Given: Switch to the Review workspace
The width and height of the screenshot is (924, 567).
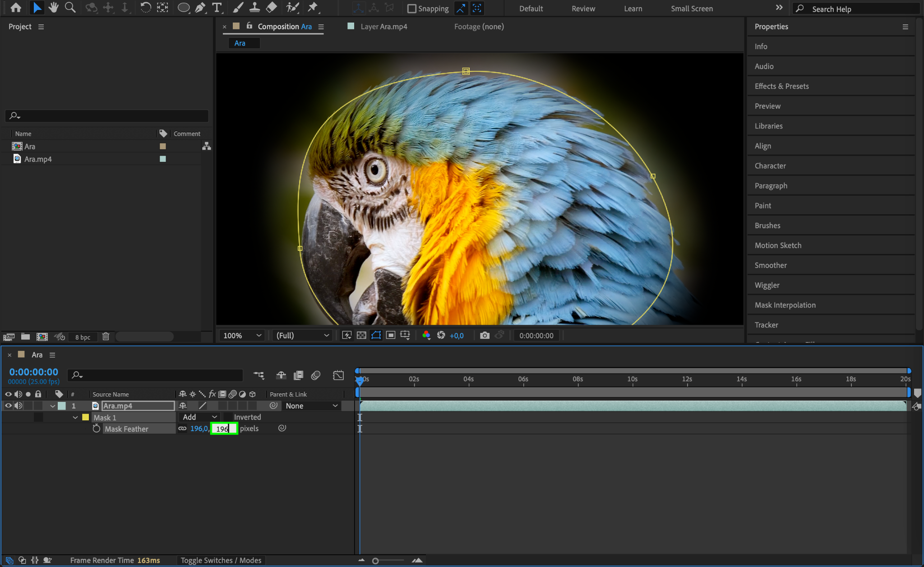Looking at the screenshot, I should click(583, 9).
